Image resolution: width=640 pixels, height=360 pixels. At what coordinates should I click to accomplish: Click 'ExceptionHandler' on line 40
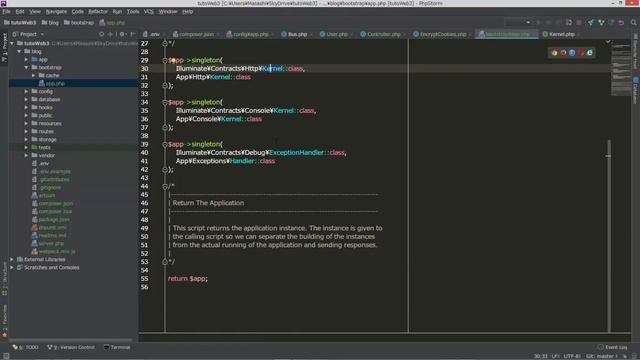(296, 153)
